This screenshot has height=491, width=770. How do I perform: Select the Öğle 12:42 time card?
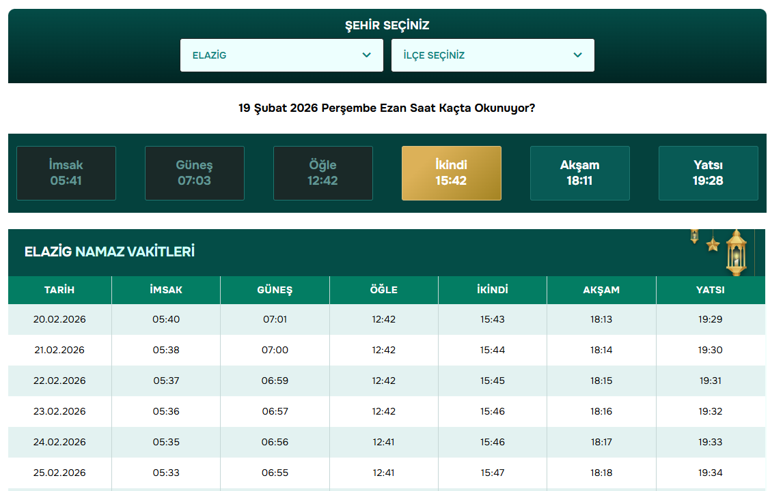tap(323, 173)
